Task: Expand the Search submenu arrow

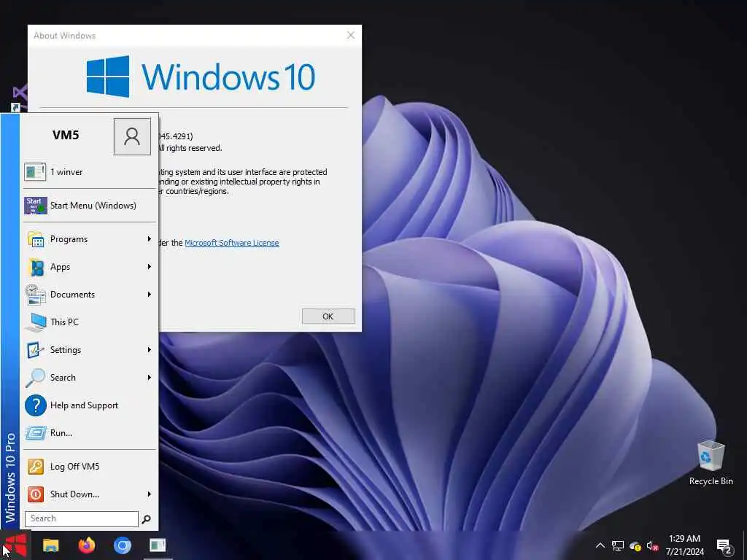Action: (149, 378)
